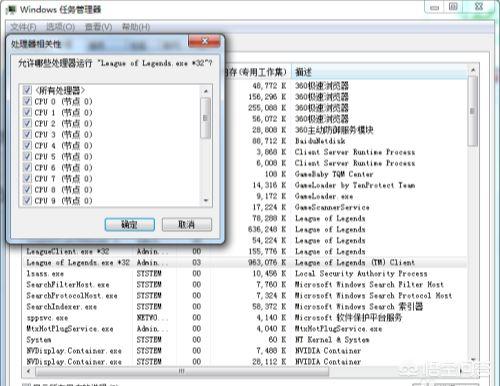
Task: Select the System process name
Action: 39,340
